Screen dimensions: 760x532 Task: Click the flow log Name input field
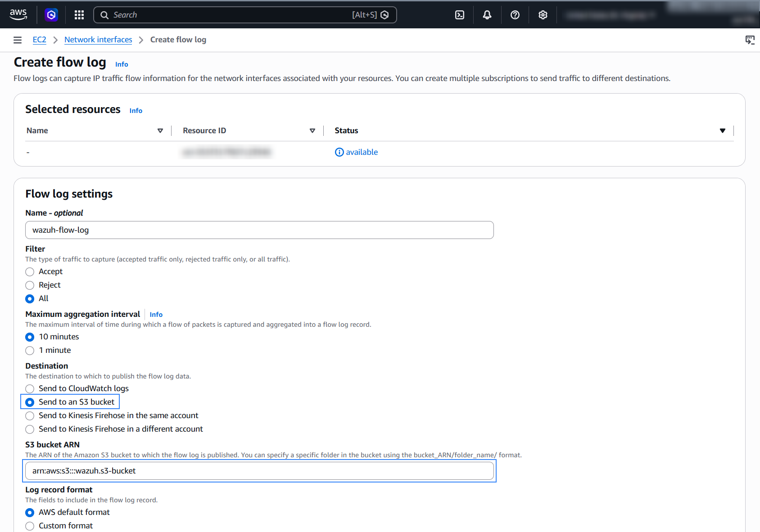259,230
